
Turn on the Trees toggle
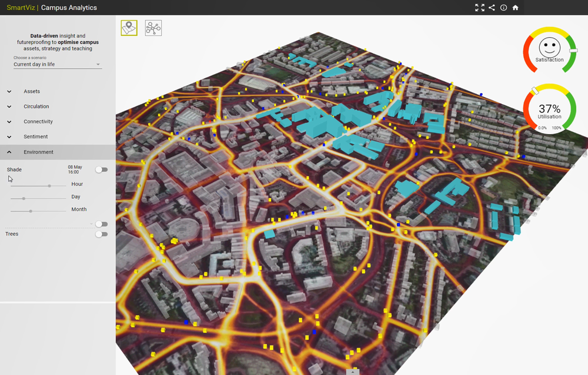tap(101, 234)
